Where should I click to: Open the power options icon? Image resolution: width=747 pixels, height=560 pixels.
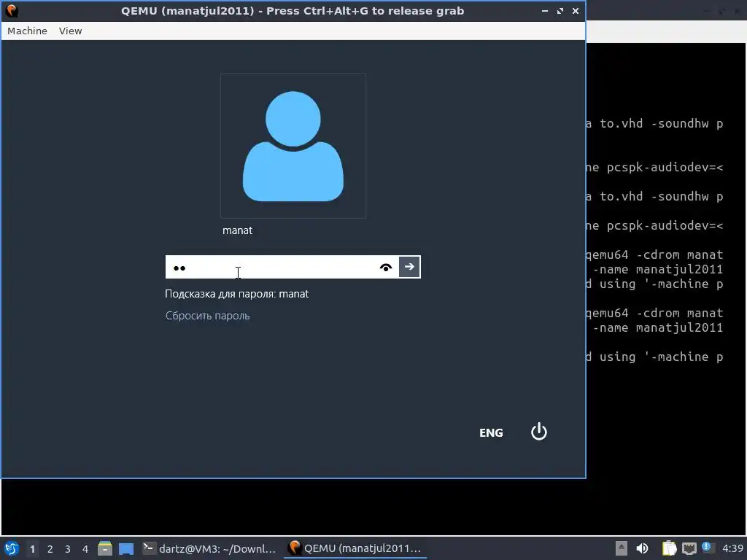539,432
